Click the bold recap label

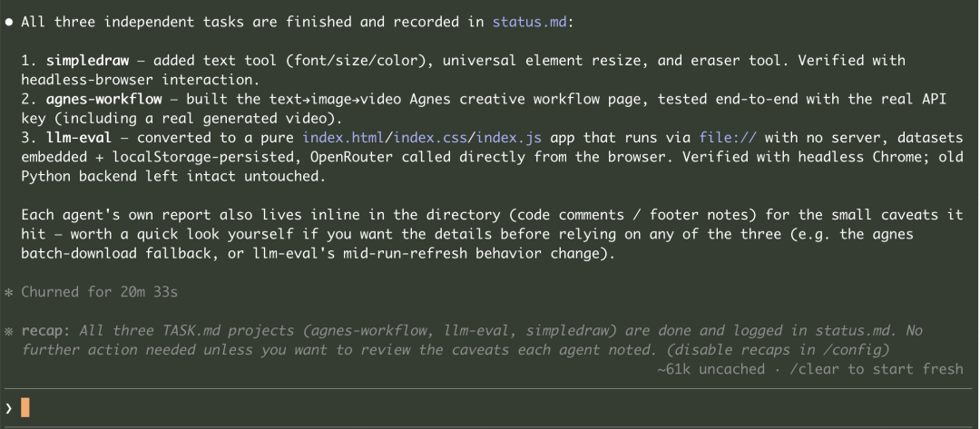point(44,330)
